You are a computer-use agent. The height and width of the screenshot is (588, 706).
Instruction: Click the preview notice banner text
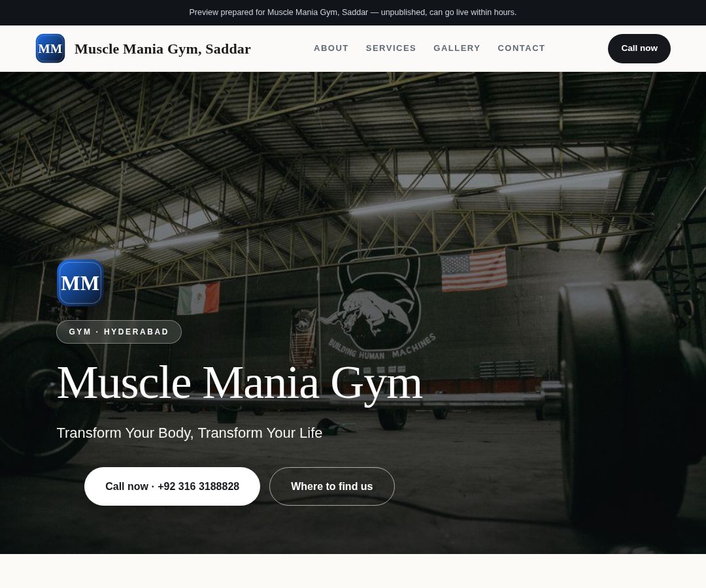[x=352, y=12]
